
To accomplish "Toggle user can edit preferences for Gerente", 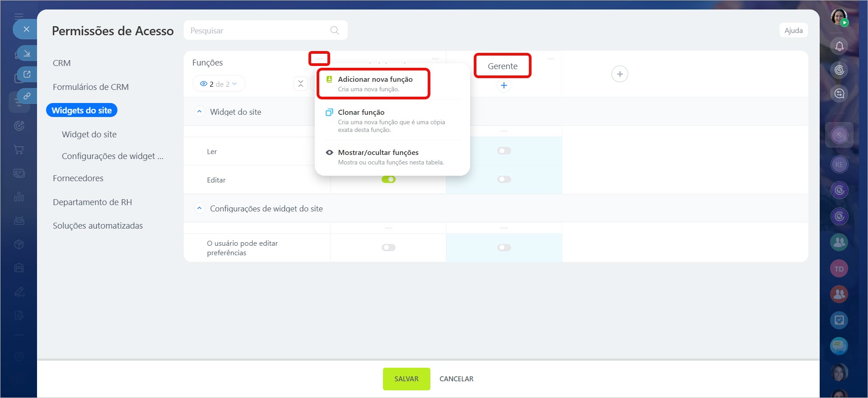I will pyautogui.click(x=504, y=248).
